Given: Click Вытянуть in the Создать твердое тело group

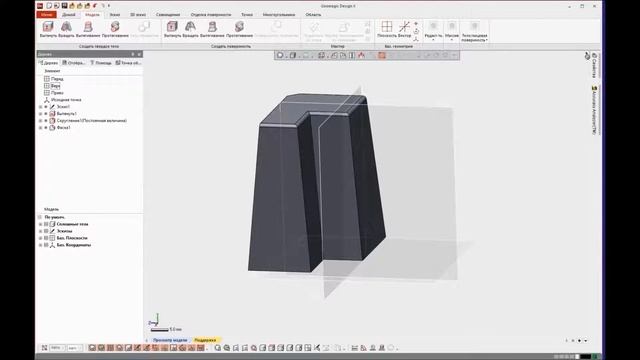Looking at the screenshot, I should tap(48, 30).
